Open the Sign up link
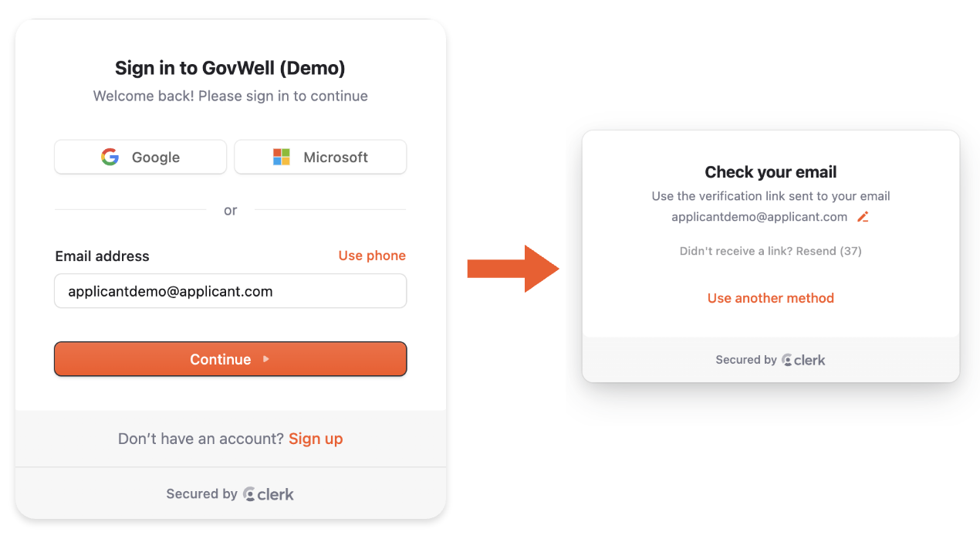The height and width of the screenshot is (539, 980). click(x=316, y=439)
